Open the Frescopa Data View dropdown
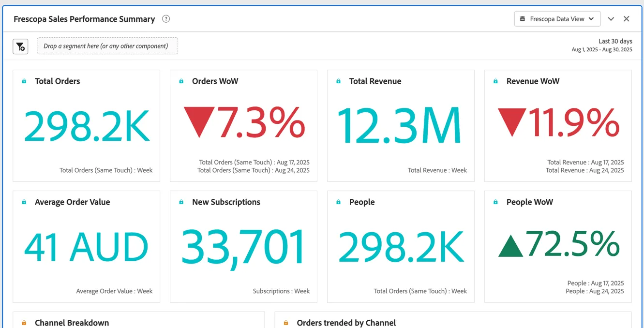The image size is (644, 328). tap(557, 19)
